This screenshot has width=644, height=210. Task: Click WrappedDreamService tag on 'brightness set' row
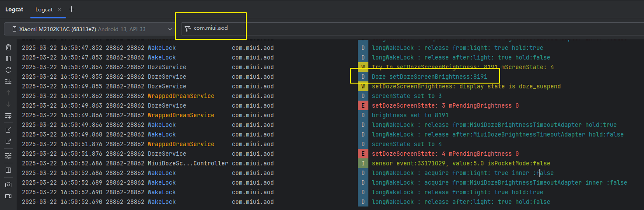click(x=181, y=115)
